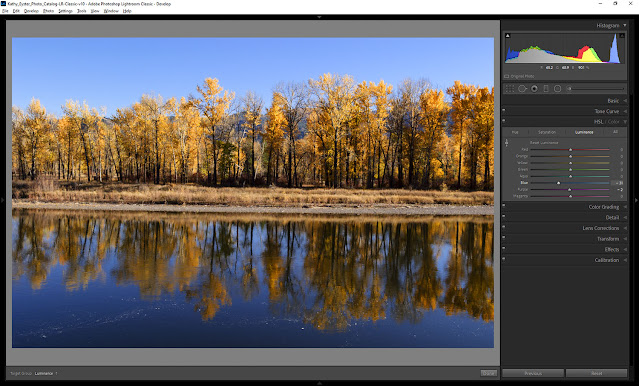Toggle the Lens Corrections panel switch
The image size is (639, 386).
tap(504, 227)
